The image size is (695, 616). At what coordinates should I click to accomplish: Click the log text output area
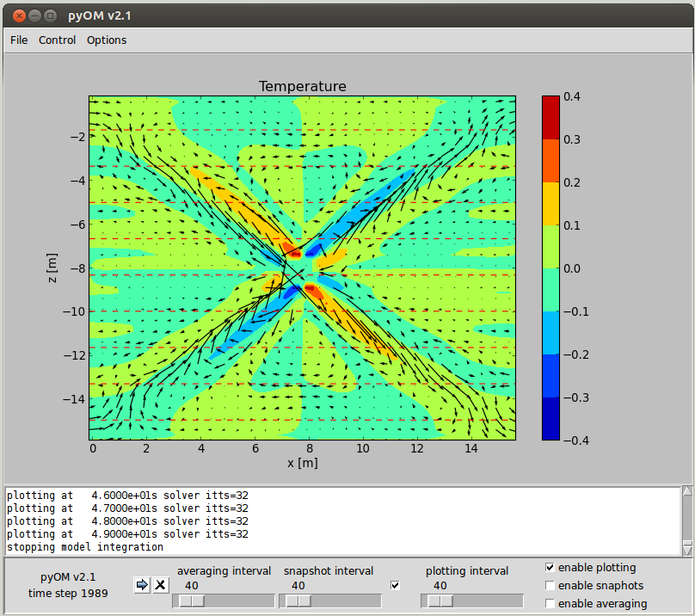point(342,521)
